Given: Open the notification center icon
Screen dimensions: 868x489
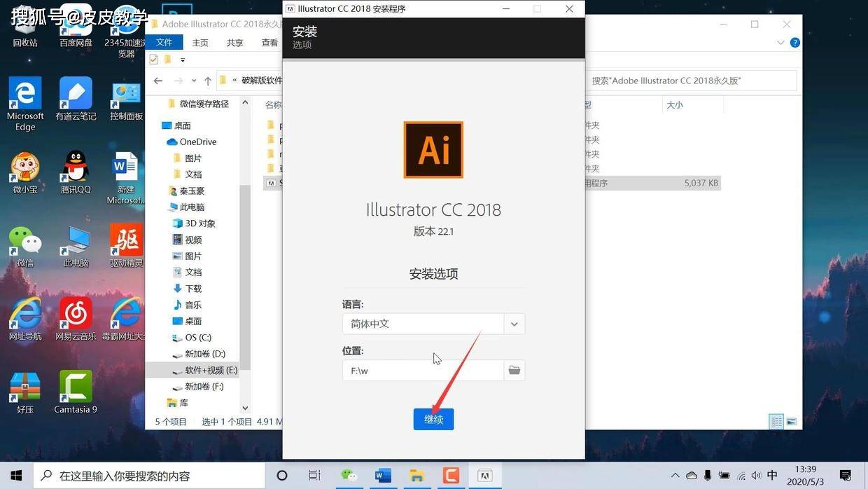Looking at the screenshot, I should tap(846, 476).
